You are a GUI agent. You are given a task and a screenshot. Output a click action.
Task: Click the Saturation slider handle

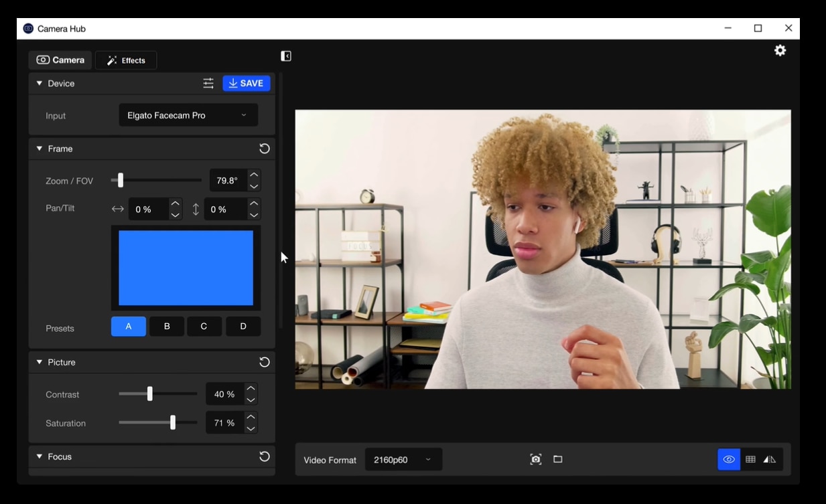173,422
